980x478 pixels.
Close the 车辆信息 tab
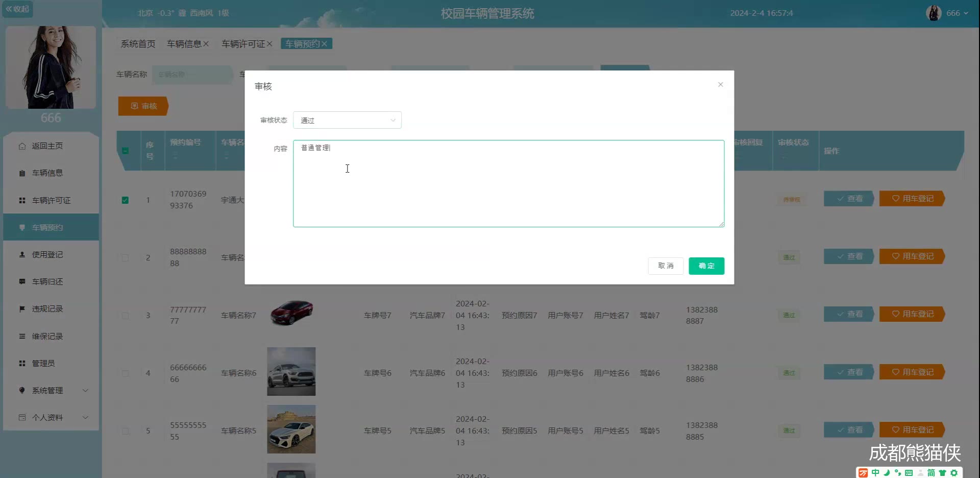[206, 44]
